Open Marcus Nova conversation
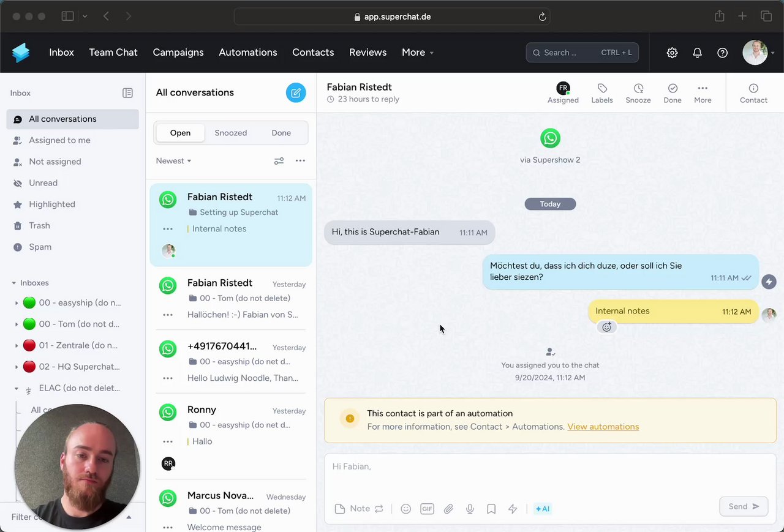784x532 pixels. coord(231,506)
